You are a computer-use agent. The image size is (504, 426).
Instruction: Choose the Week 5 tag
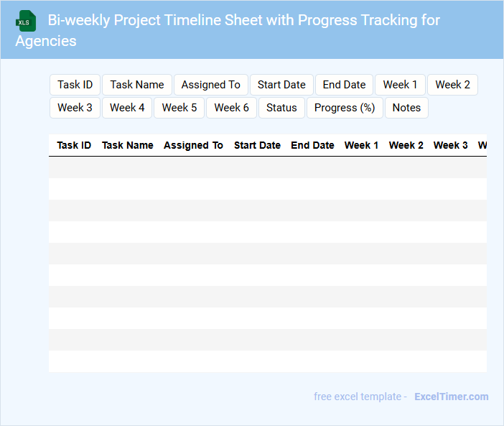(x=179, y=108)
